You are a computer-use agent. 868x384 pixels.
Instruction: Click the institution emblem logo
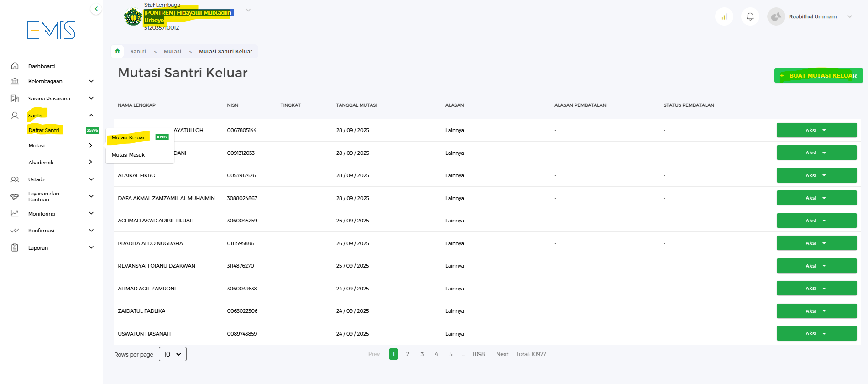(x=133, y=17)
